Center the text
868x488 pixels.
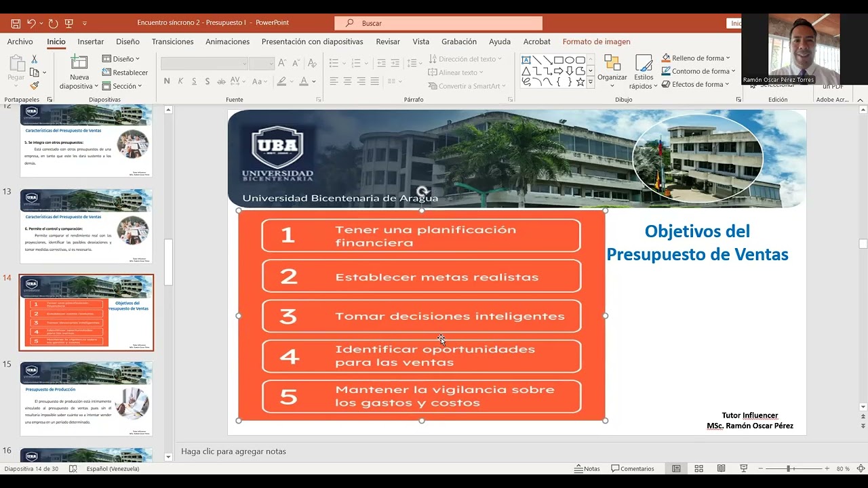[x=347, y=81]
